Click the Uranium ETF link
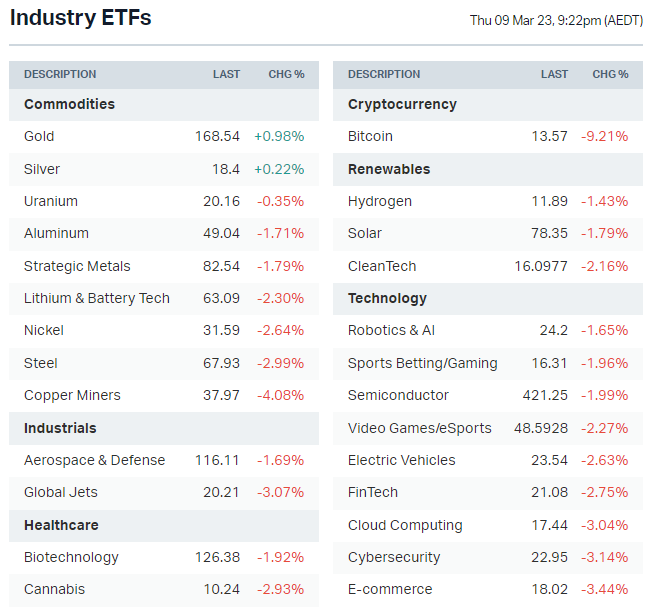The width and height of the screenshot is (652, 612). 51,201
